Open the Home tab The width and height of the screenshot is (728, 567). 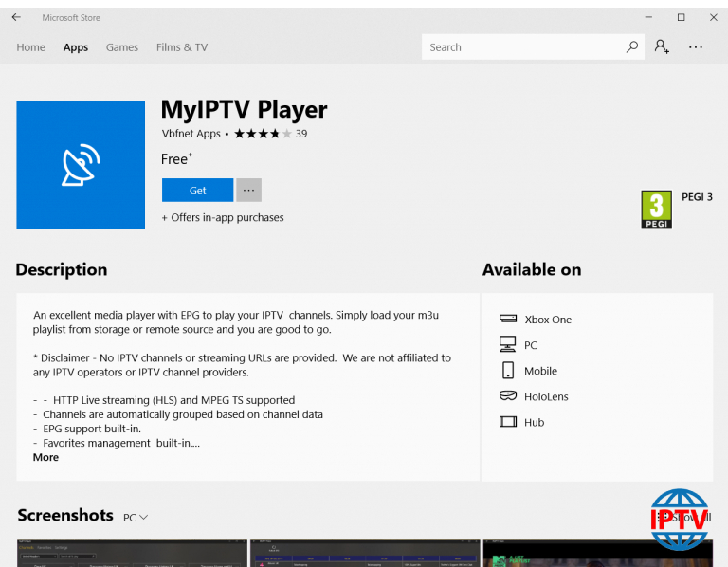[31, 47]
